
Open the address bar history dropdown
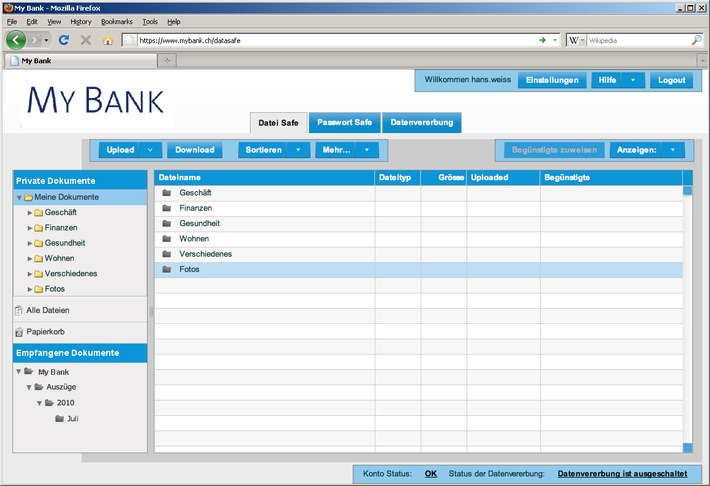click(x=555, y=40)
